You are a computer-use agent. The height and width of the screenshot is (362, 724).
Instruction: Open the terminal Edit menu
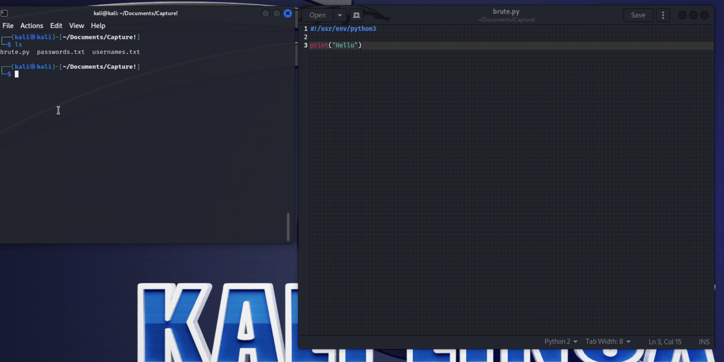tap(56, 26)
